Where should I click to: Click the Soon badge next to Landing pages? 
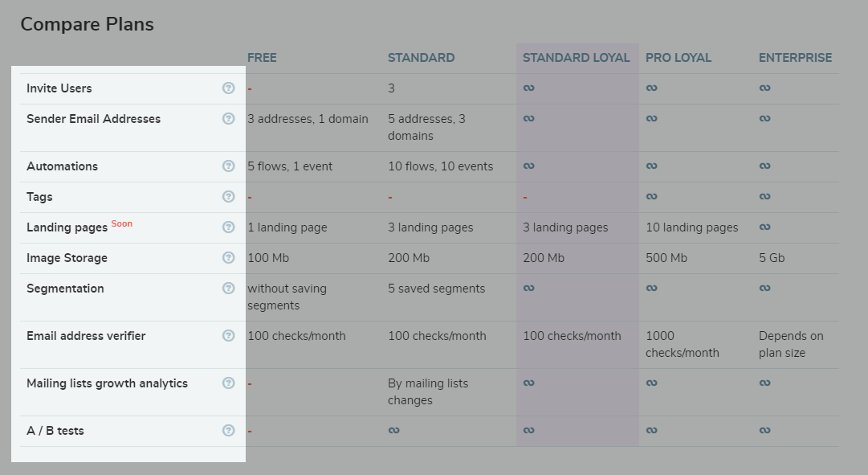click(x=122, y=223)
